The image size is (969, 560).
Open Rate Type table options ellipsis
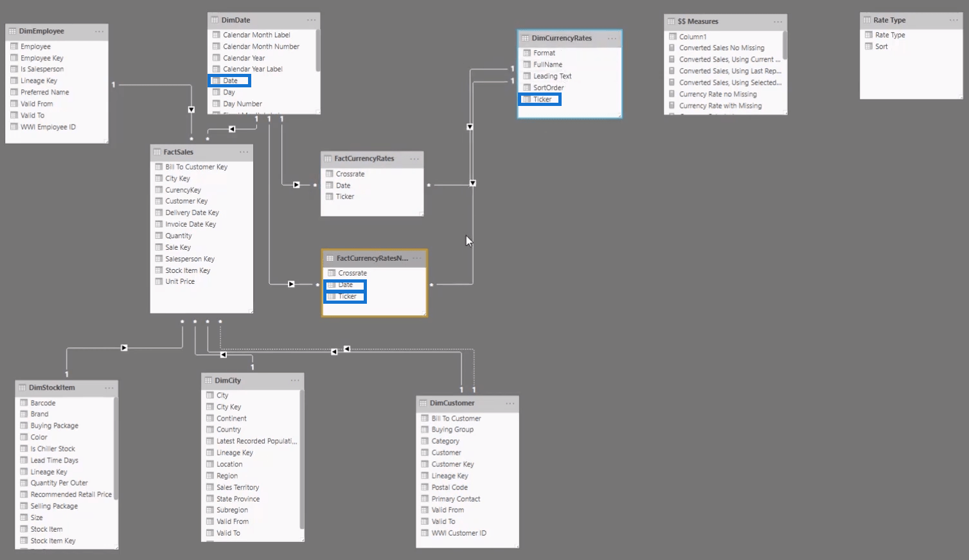point(954,21)
